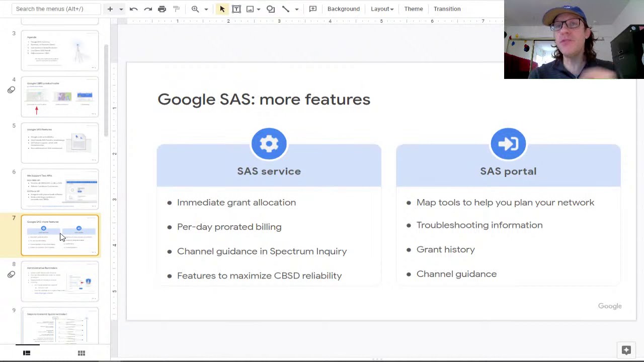Click the SAS service gear icon
The height and width of the screenshot is (362, 644).
click(x=269, y=144)
